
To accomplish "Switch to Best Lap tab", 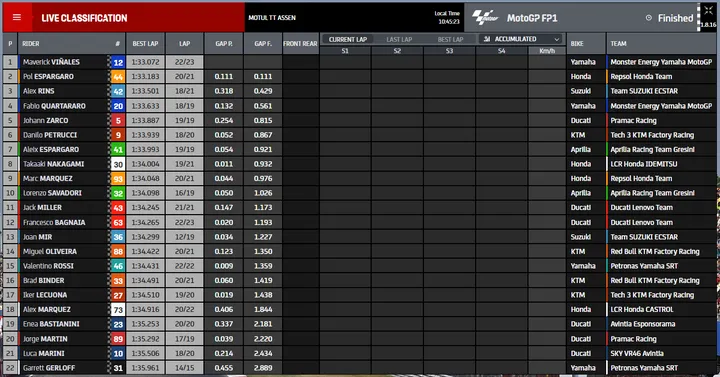I will click(x=450, y=39).
